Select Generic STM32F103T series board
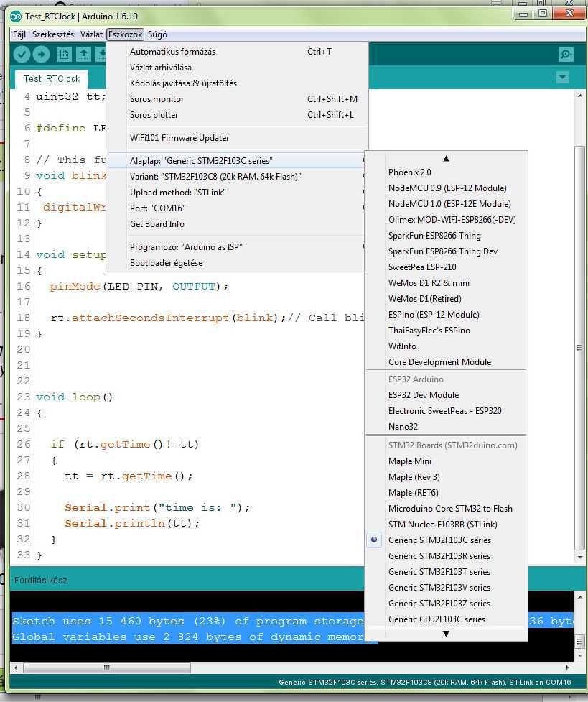Screen dimensions: 588x702 point(446,572)
